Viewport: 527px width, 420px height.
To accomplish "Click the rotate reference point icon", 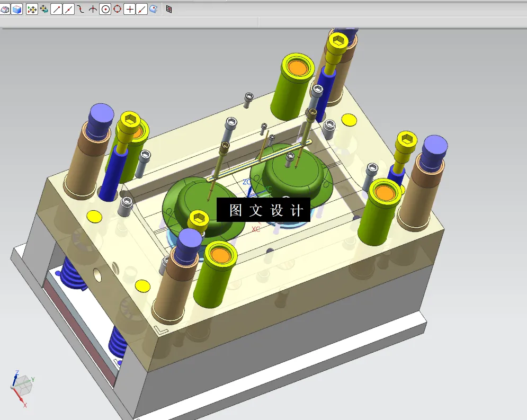I will (43, 8).
